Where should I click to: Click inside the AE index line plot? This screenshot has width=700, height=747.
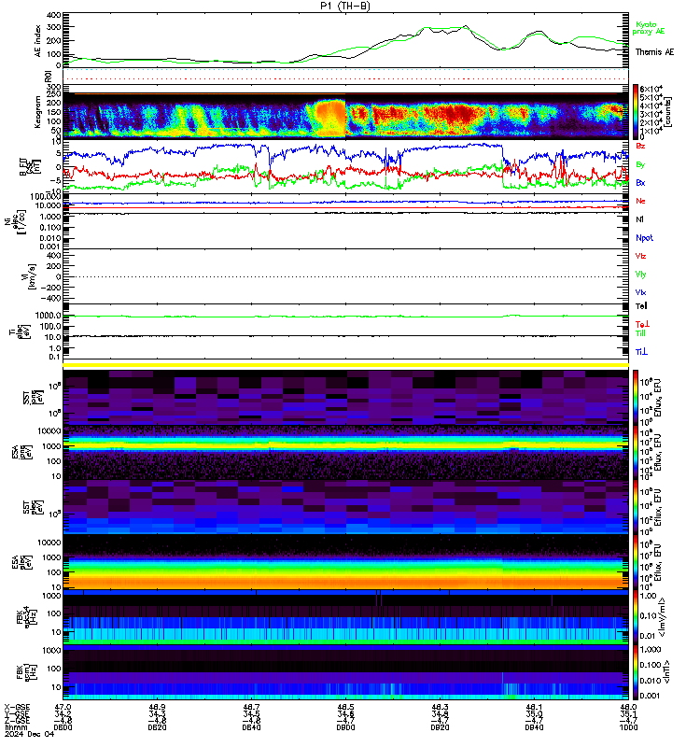(x=345, y=40)
